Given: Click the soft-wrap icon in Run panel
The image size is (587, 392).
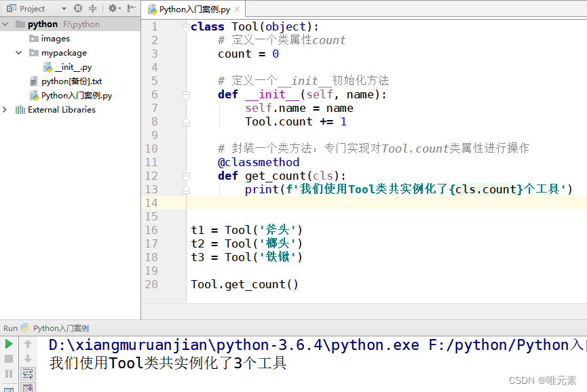Looking at the screenshot, I should [x=27, y=374].
